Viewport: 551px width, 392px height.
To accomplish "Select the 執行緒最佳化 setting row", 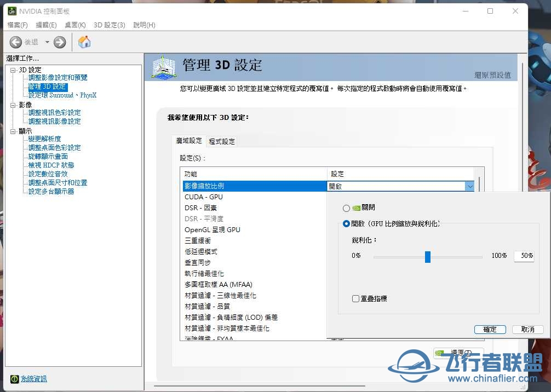I will pos(255,274).
